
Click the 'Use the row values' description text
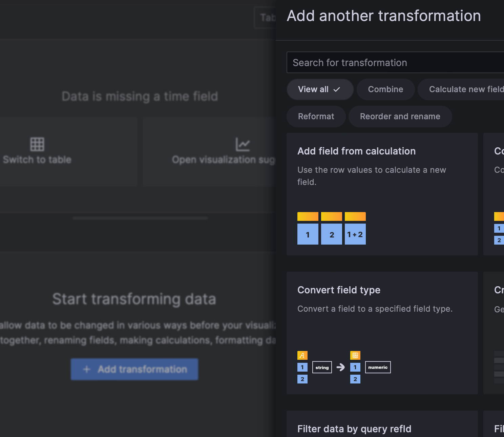(x=372, y=176)
